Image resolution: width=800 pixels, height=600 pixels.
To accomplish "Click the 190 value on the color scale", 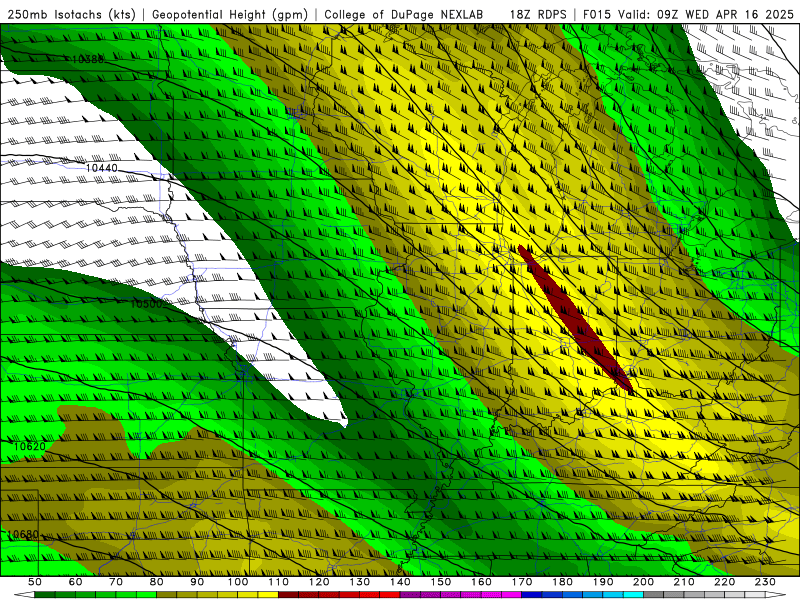I will click(603, 582).
